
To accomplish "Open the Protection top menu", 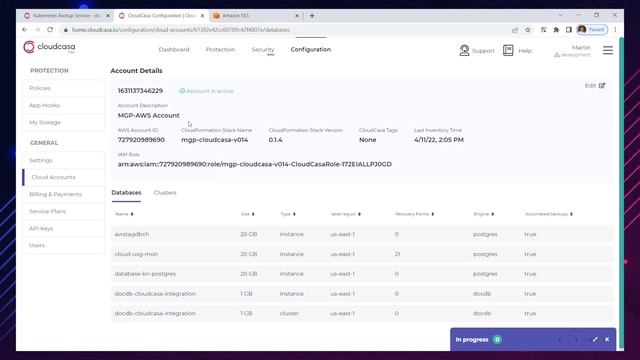I will pos(220,49).
